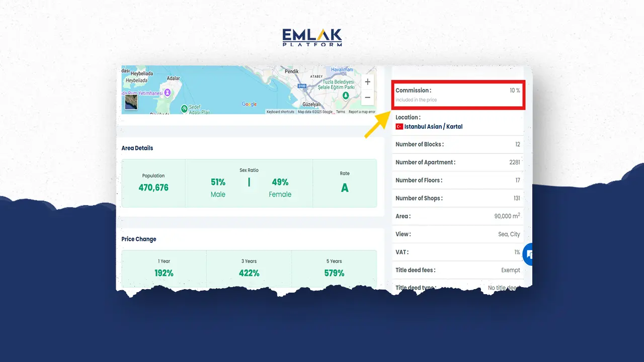Click the Tuzla Belediyesi park marker
Screen dimensions: 644x362
[x=346, y=96]
